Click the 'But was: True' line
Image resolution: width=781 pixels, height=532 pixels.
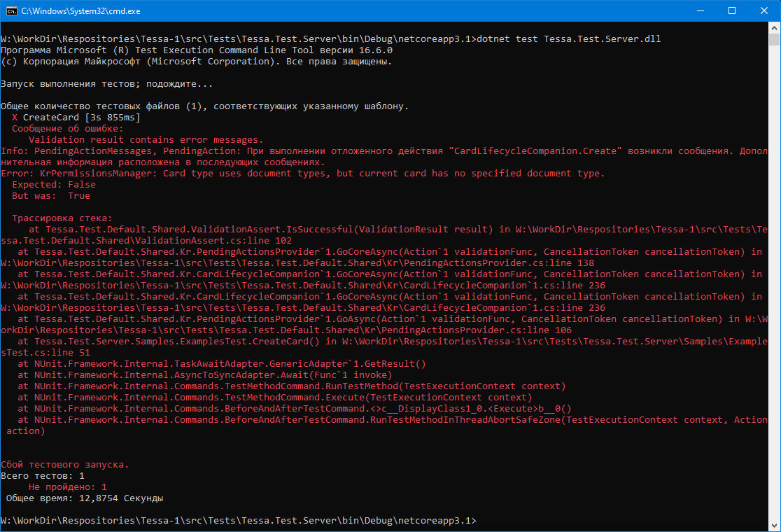[51, 196]
